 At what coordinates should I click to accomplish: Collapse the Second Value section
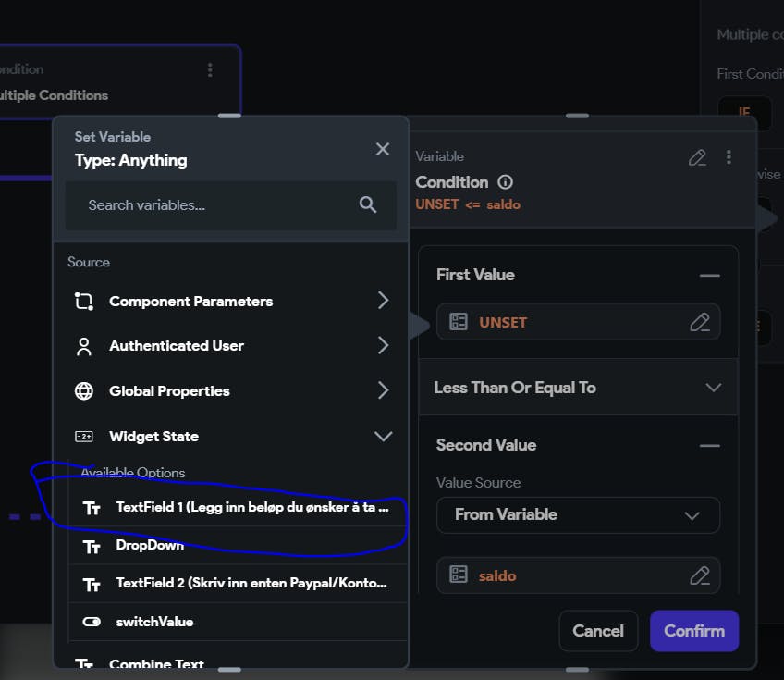[709, 445]
